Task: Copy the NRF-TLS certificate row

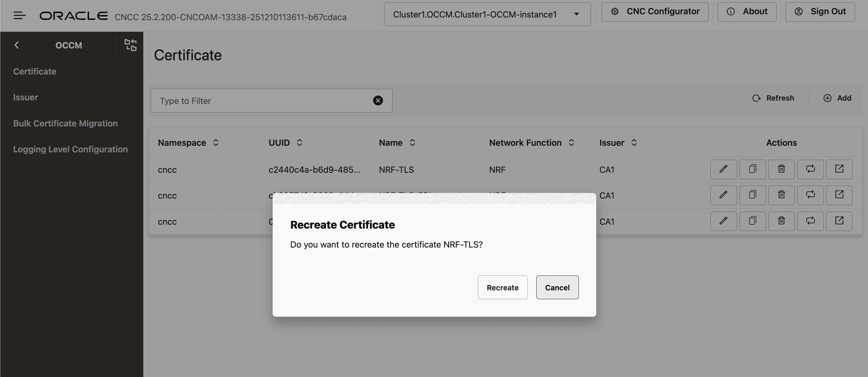Action: click(752, 169)
